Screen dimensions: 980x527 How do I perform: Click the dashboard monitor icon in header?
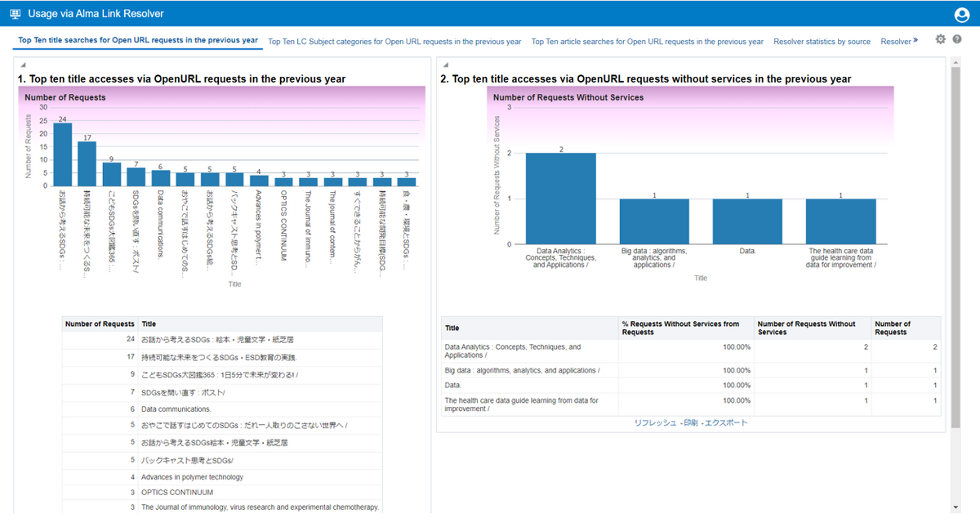14,14
